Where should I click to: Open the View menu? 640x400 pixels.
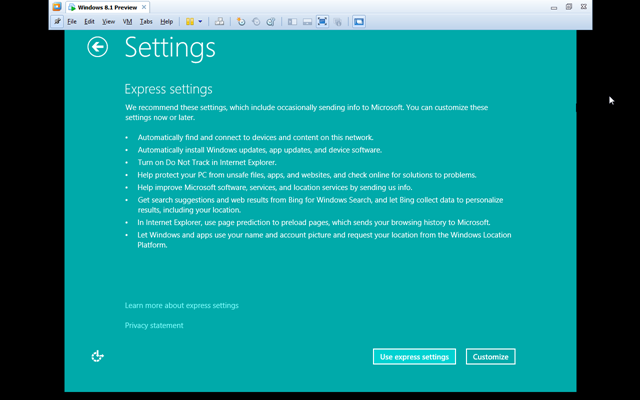click(x=108, y=22)
